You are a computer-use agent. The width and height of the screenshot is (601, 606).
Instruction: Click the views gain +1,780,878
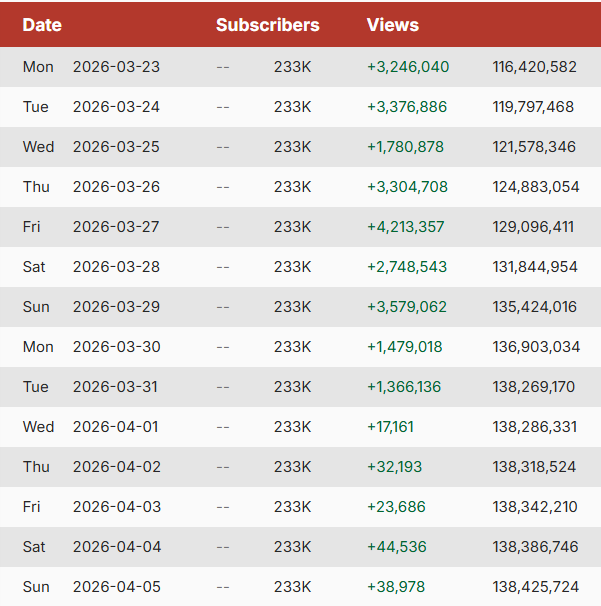(x=405, y=147)
